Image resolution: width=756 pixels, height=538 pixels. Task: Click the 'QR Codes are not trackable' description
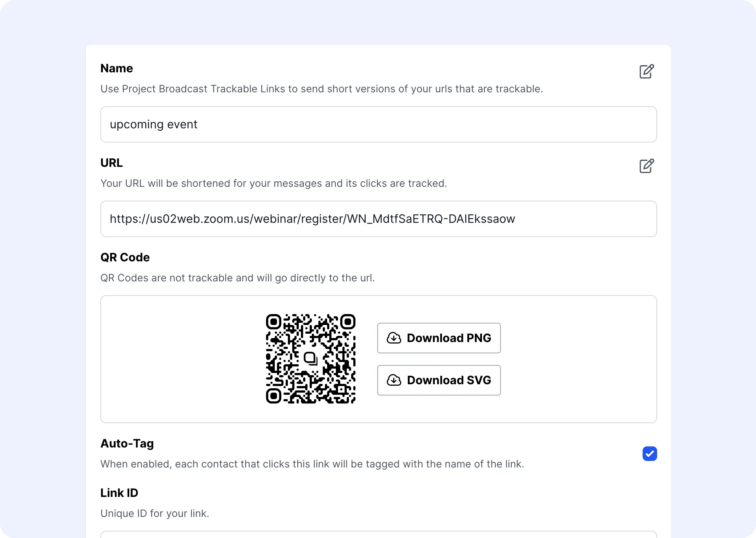click(238, 278)
